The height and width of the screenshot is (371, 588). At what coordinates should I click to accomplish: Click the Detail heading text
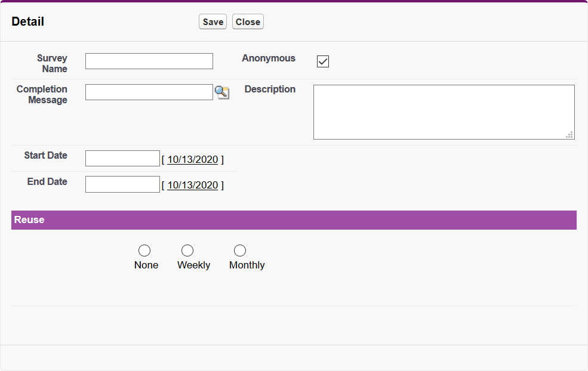click(28, 22)
